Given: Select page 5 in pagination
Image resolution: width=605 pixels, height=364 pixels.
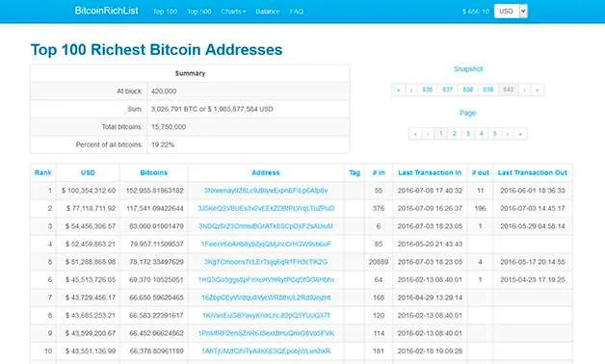Looking at the screenshot, I should [495, 134].
